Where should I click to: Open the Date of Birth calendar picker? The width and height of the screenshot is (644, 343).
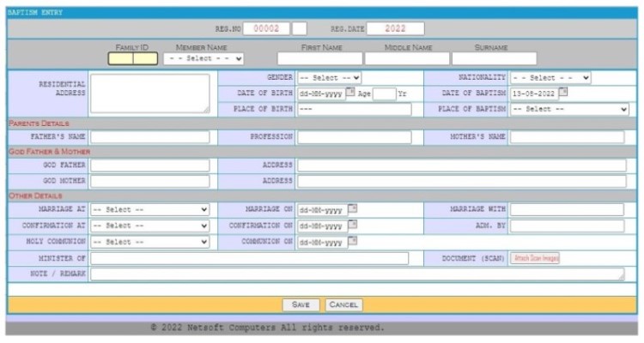tap(350, 93)
